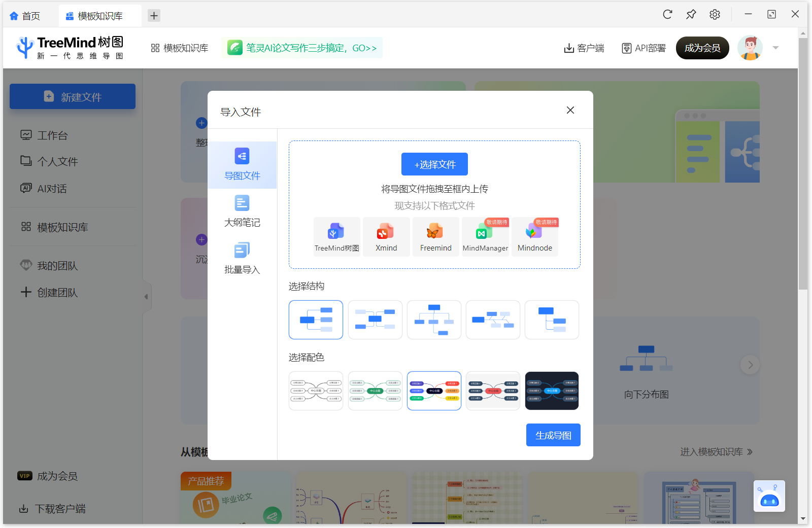Select the 导图文件 import tab
Image resolution: width=812 pixels, height=528 pixels.
[x=242, y=165]
